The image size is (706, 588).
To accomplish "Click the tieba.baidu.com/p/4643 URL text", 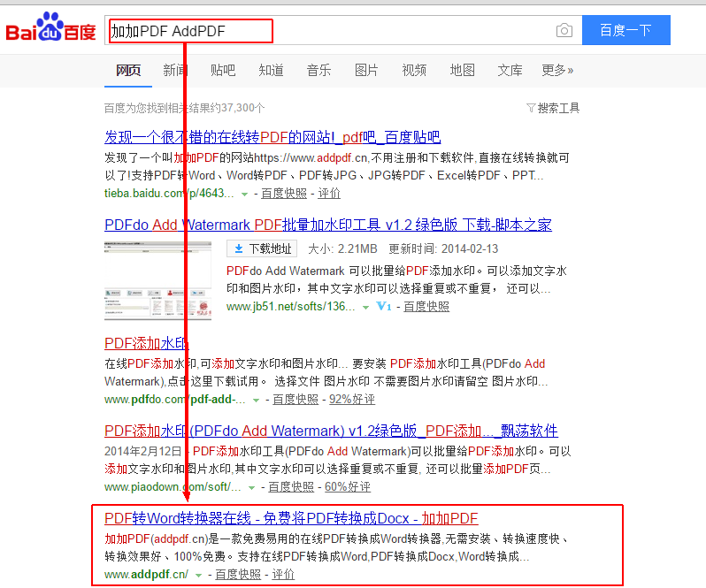I will [169, 194].
